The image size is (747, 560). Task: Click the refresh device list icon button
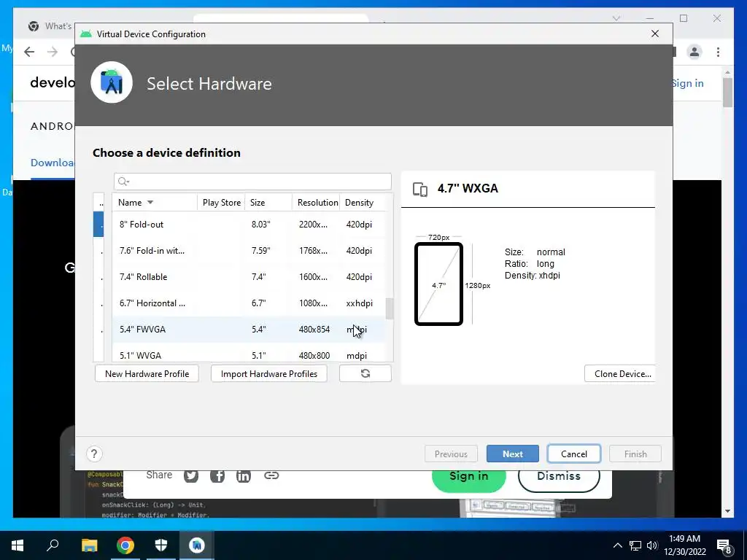(365, 373)
